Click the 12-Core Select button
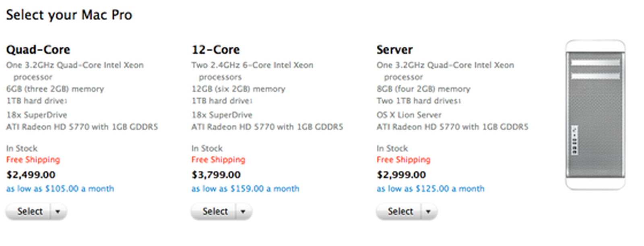Viewport: 644px width, 246px height. [x=215, y=211]
